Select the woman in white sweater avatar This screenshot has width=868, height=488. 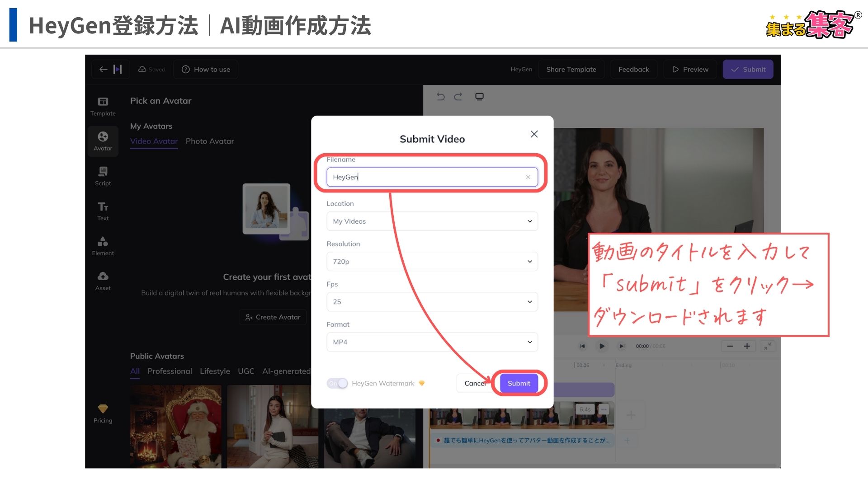(273, 426)
